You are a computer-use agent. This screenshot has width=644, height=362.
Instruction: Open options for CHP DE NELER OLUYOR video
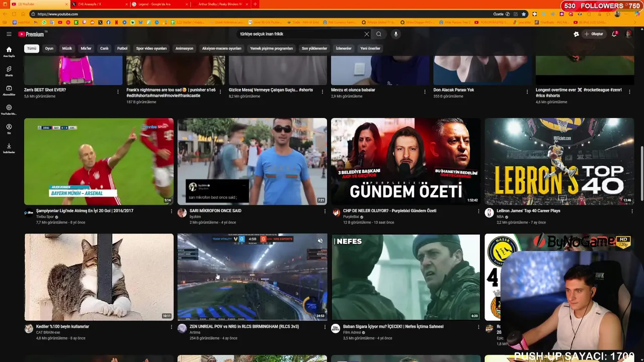point(478,211)
